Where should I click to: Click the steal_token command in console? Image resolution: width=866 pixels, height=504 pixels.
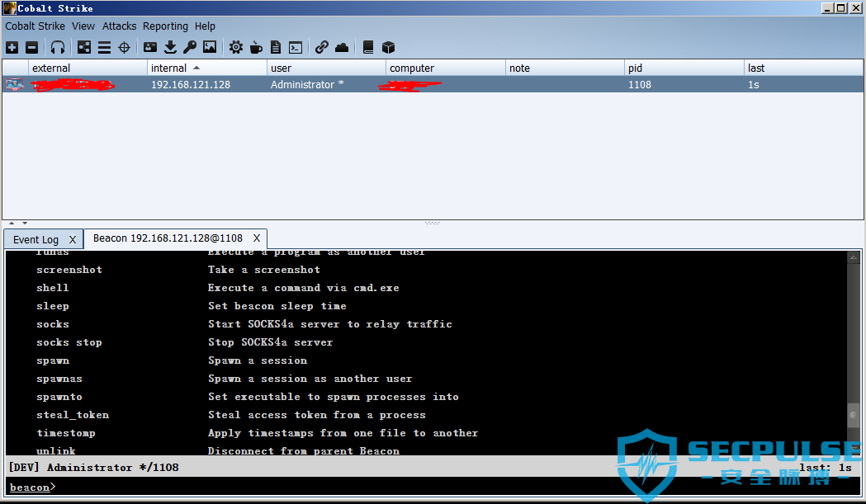point(73,415)
